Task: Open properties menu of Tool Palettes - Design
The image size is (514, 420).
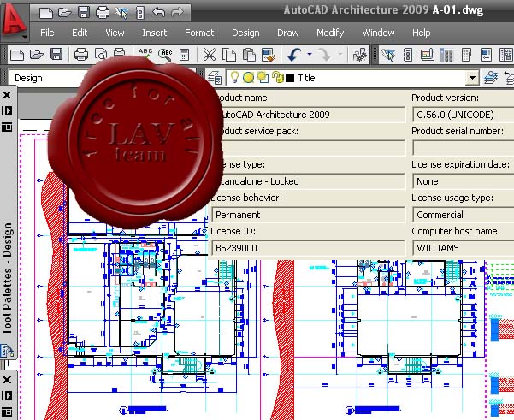Action: coord(7,127)
